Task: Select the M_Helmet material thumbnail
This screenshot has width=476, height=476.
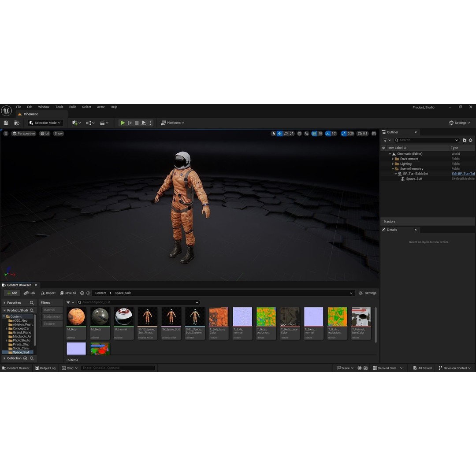Action: 123,323
